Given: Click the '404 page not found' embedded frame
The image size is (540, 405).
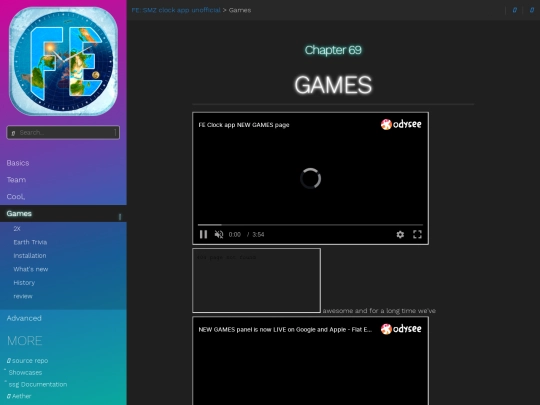Looking at the screenshot, I should click(257, 280).
